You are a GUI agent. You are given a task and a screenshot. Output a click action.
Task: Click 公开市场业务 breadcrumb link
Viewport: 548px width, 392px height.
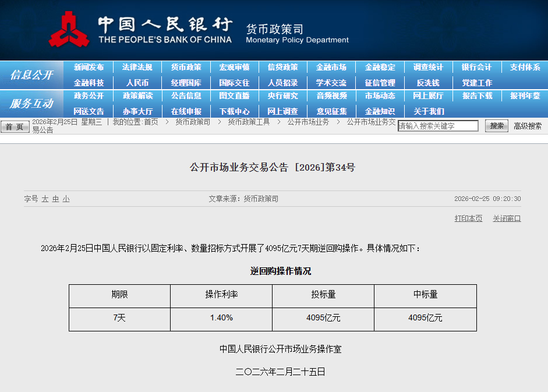pos(308,122)
